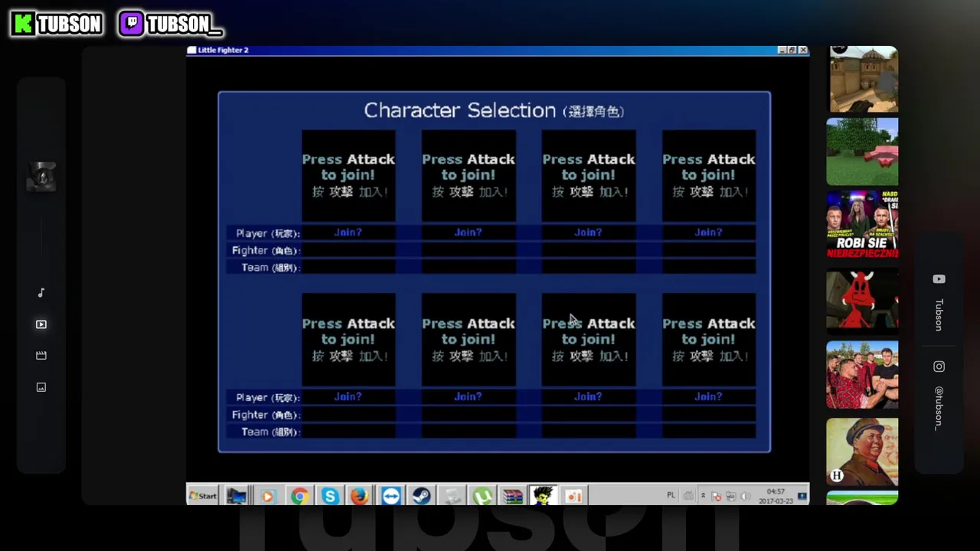Screen dimensions: 980x551
Task: Open the desert map game video thumbnail
Action: (x=864, y=79)
